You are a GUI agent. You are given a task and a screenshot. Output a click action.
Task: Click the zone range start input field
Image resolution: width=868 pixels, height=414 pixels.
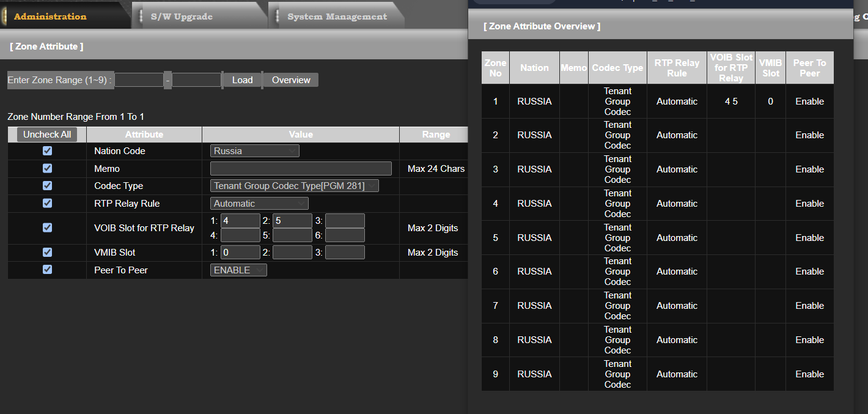[139, 80]
